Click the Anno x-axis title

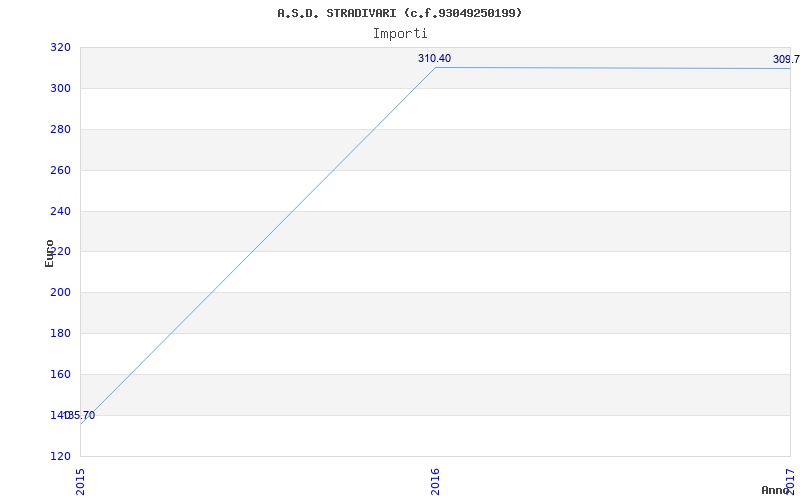click(x=775, y=490)
